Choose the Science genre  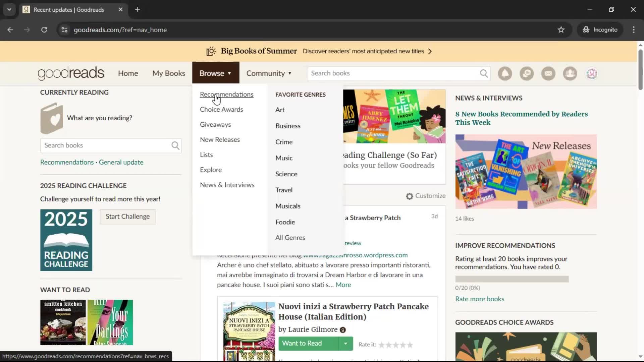286,174
